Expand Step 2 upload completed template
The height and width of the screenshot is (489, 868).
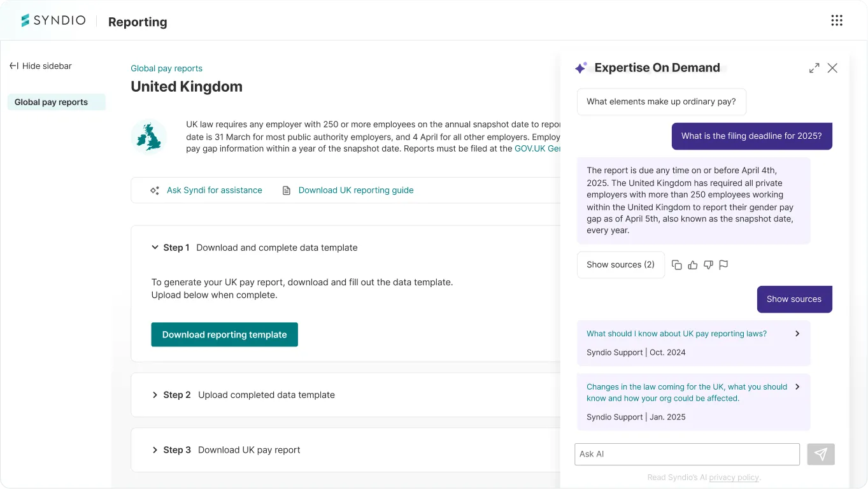155,395
